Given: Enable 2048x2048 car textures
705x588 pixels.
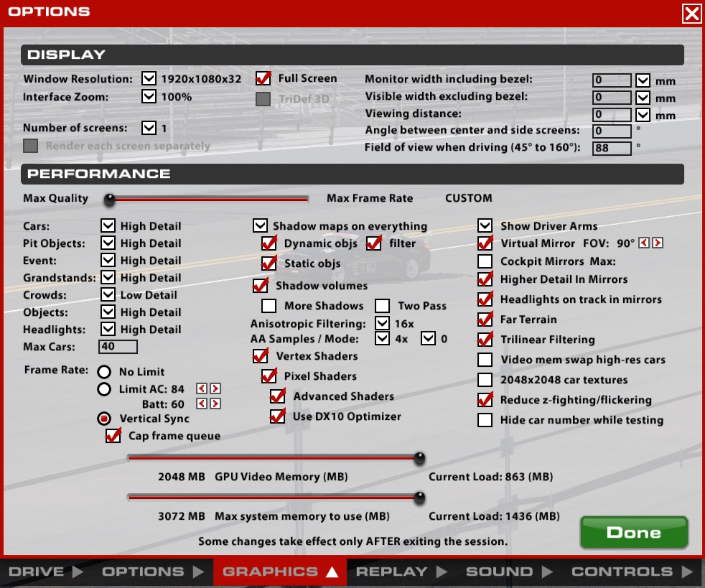Looking at the screenshot, I should click(485, 380).
